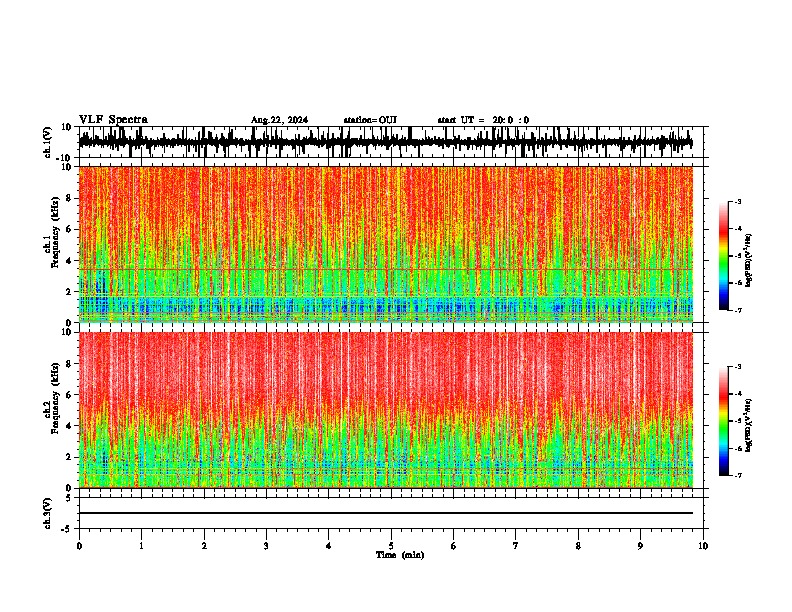Click the ch.2 spectrogram panel
The image size is (792, 612).
[391, 410]
